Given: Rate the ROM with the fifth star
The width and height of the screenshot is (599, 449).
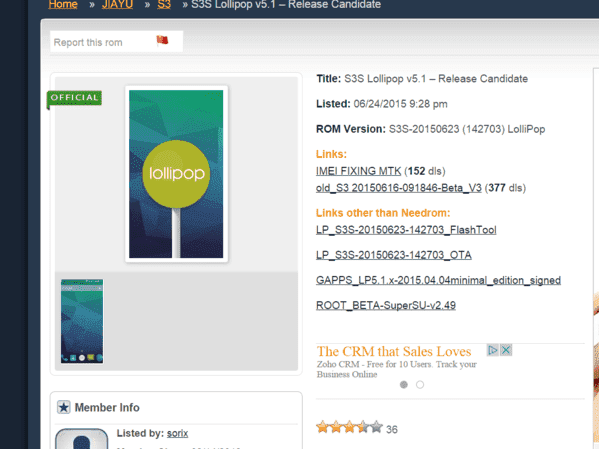Looking at the screenshot, I should point(377,427).
